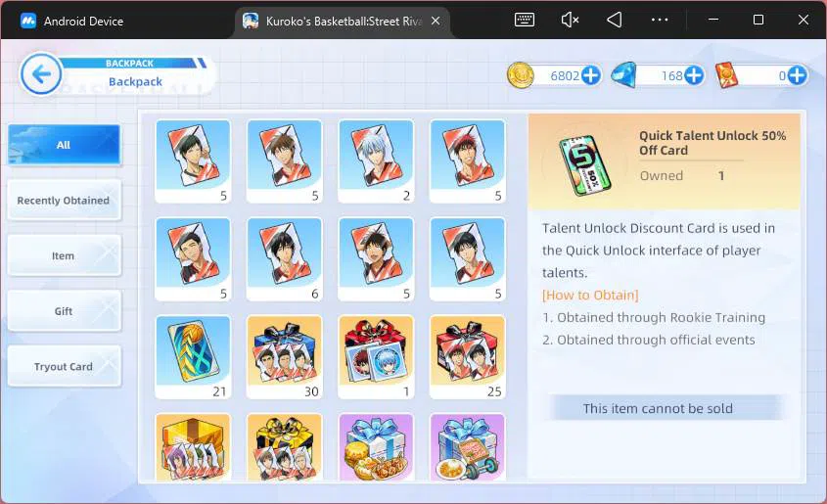
Task: Add more red tickets with plus button
Action: [x=797, y=75]
